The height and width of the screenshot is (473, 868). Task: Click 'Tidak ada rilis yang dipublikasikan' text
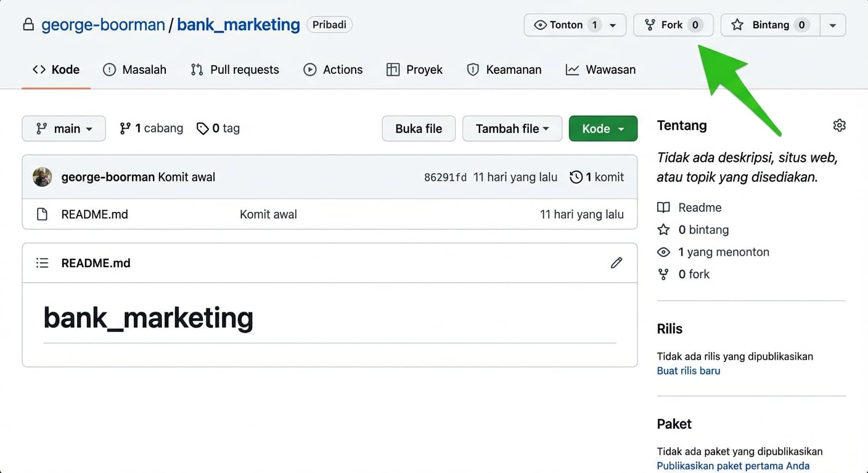pos(735,357)
